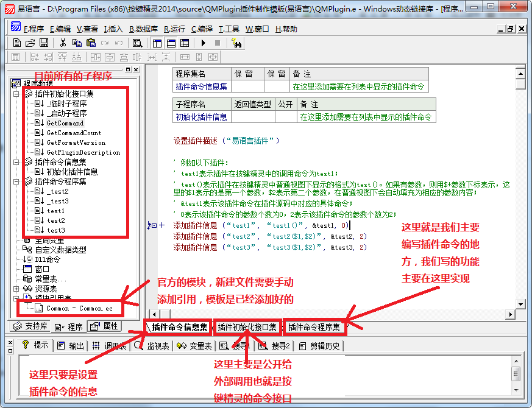532x408 pixels.
Task: Expand the 资源表 tree node
Action: [x=16, y=289]
